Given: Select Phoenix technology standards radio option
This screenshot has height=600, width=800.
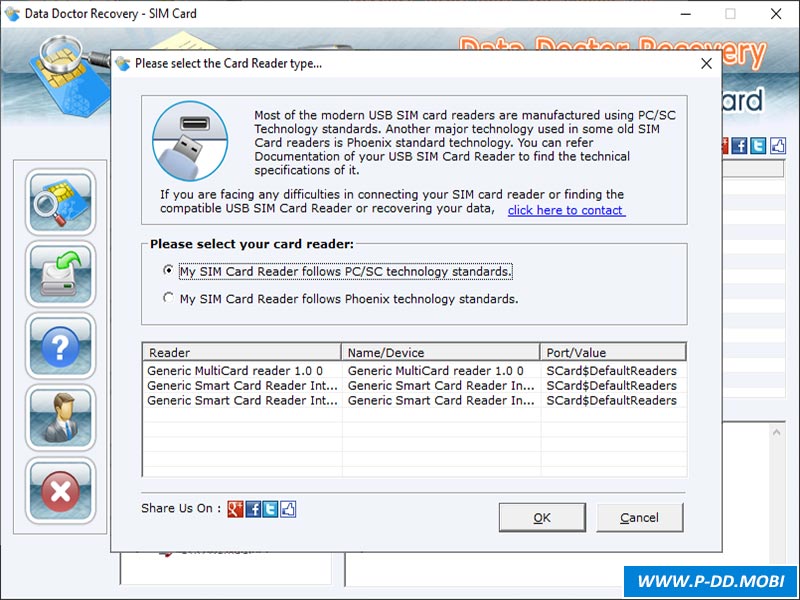Looking at the screenshot, I should point(168,298).
